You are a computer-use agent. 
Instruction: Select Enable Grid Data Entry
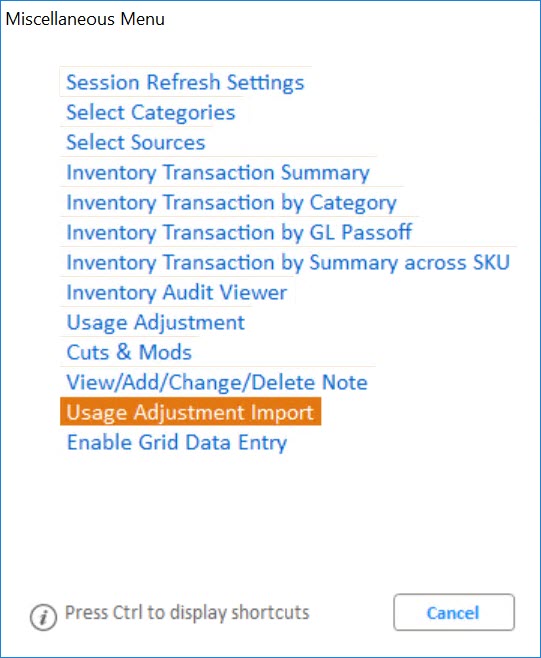point(177,442)
